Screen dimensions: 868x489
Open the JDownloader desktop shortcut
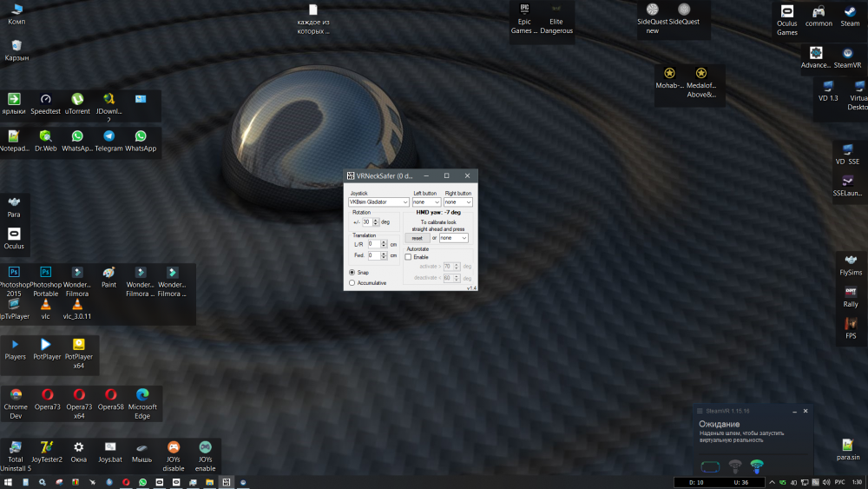coord(108,108)
